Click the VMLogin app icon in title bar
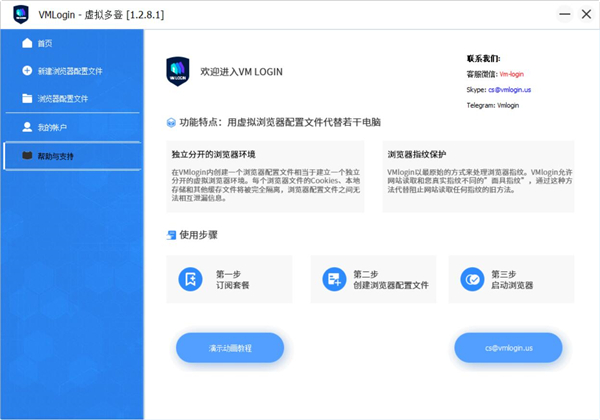Image resolution: width=600 pixels, height=420 pixels. tap(19, 14)
